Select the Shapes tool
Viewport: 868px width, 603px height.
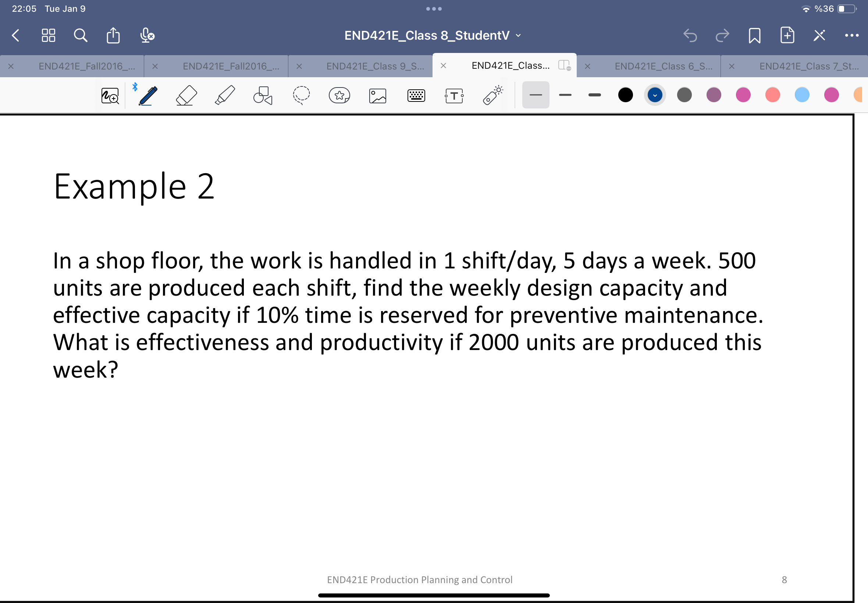point(262,95)
